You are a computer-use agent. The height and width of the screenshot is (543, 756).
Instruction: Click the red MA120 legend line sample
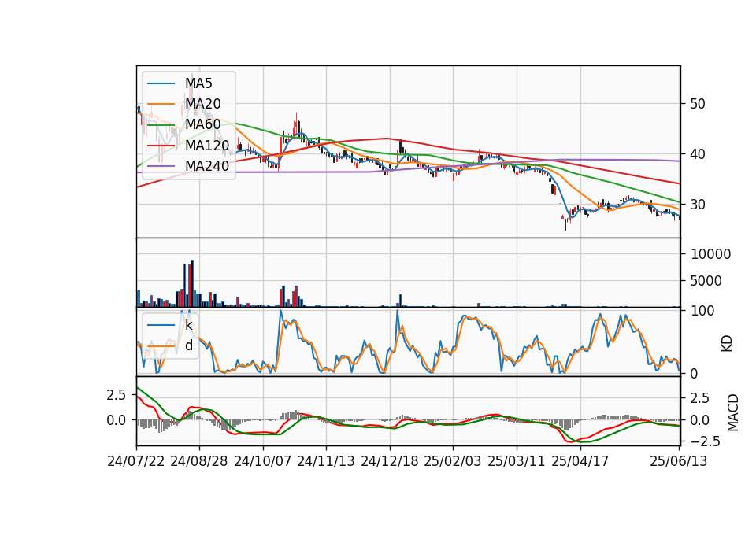coord(161,146)
